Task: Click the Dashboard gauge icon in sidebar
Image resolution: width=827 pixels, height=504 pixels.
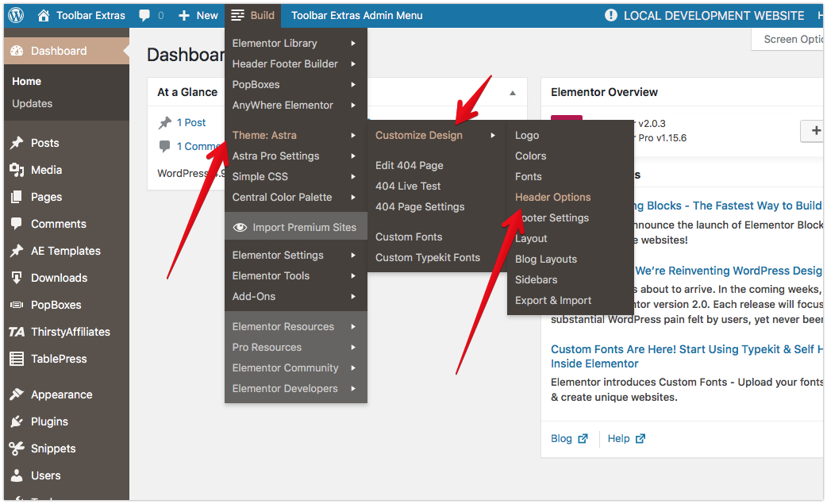Action: [17, 51]
